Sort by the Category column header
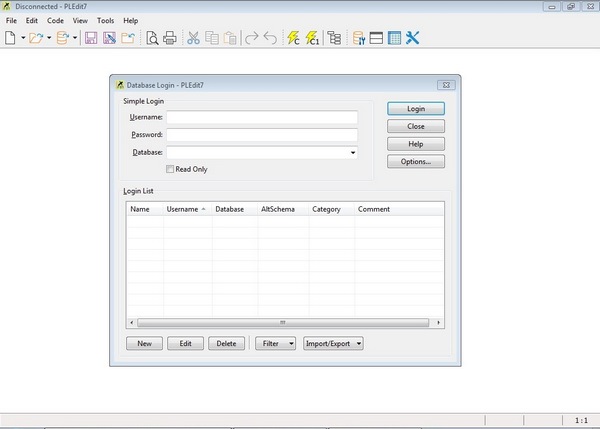The image size is (600, 429). (331, 209)
